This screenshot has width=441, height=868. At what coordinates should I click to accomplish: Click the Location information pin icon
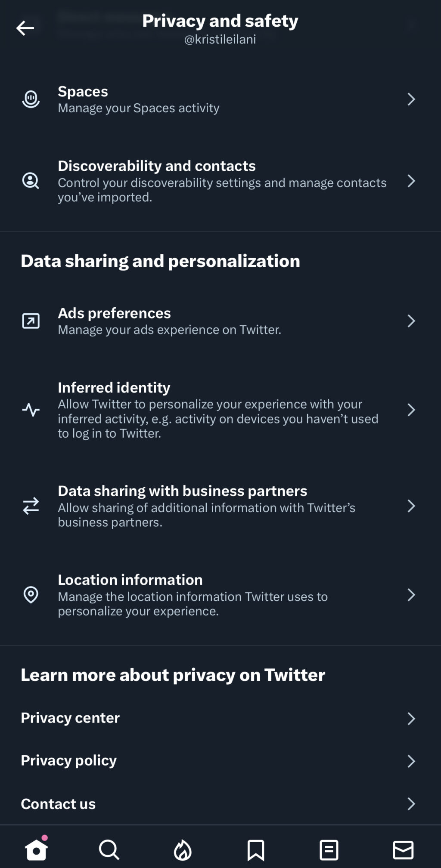pyautogui.click(x=31, y=596)
